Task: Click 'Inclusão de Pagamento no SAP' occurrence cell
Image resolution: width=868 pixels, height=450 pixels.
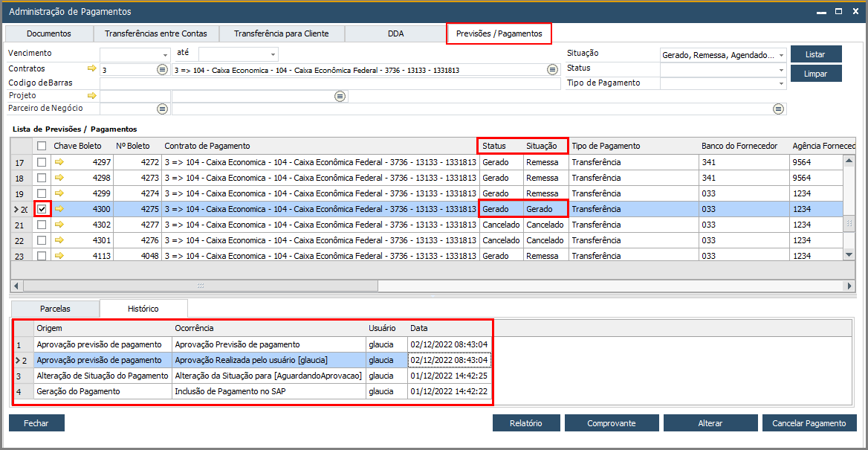Action: point(268,390)
